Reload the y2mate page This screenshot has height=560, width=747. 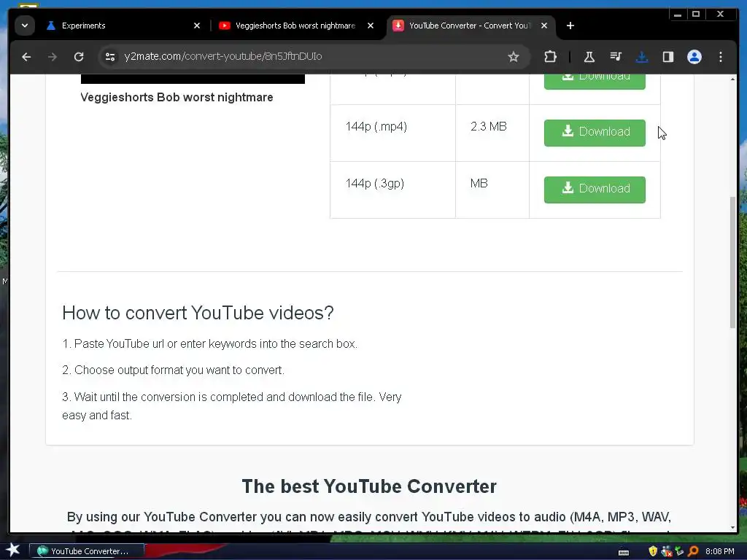(x=79, y=57)
